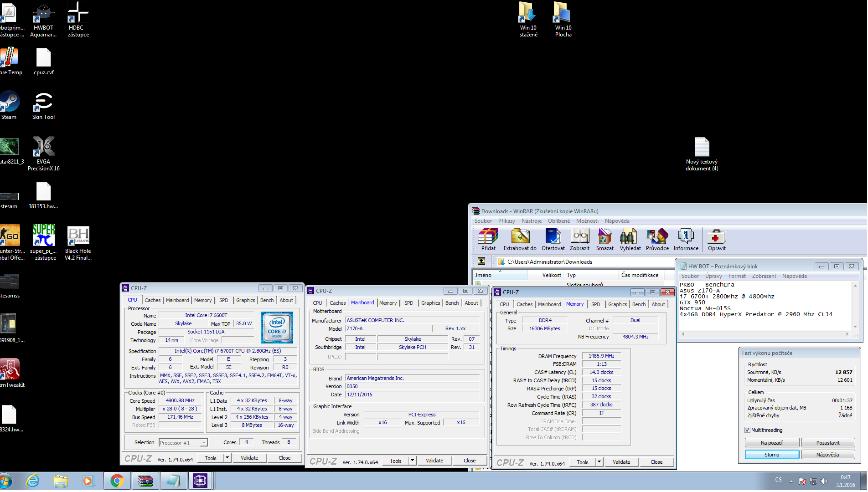The height and width of the screenshot is (492, 868).
Task: Click the Windows Start button
Action: click(x=5, y=481)
